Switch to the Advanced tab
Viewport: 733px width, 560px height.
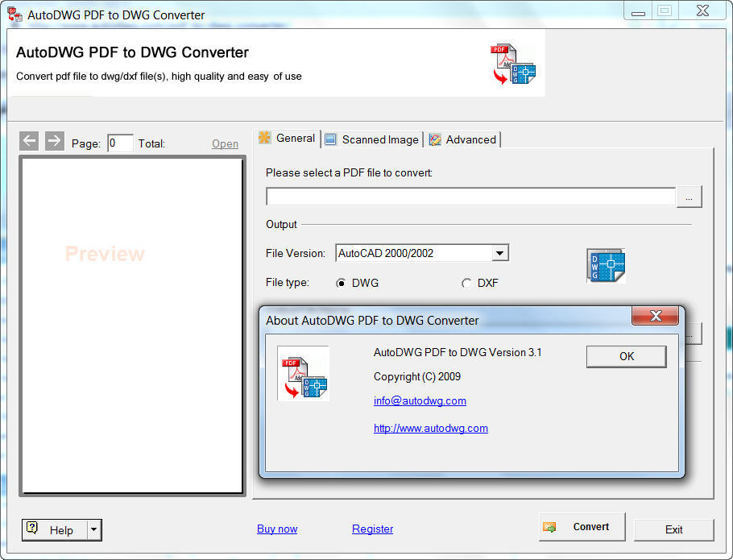[463, 139]
